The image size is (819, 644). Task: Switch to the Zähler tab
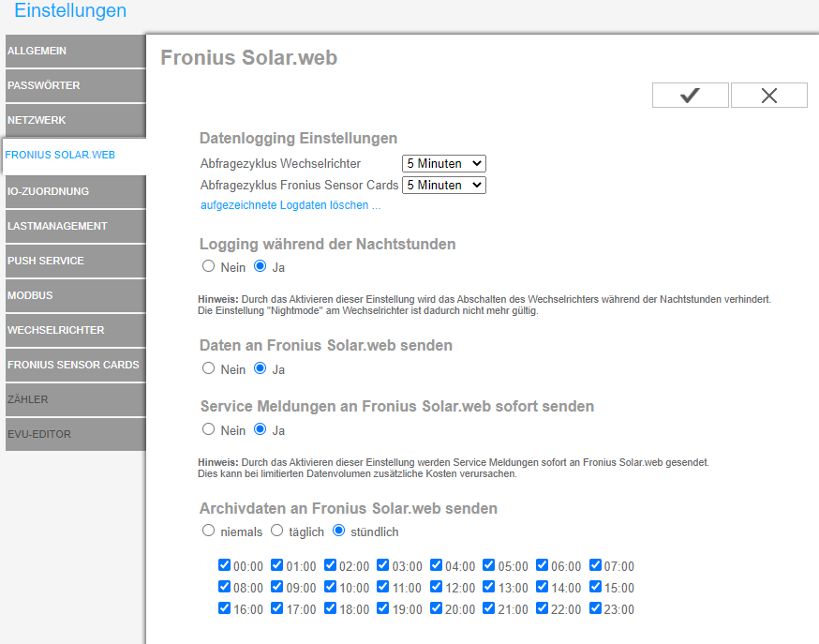tap(75, 399)
